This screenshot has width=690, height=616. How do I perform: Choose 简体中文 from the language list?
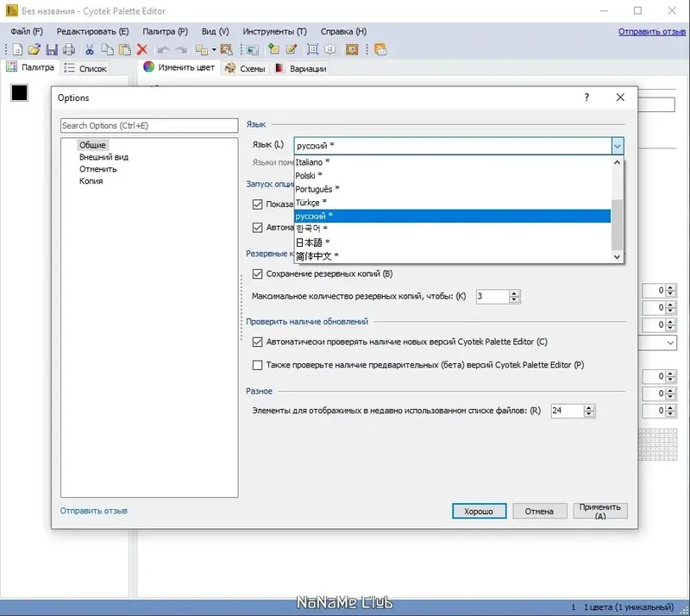452,256
